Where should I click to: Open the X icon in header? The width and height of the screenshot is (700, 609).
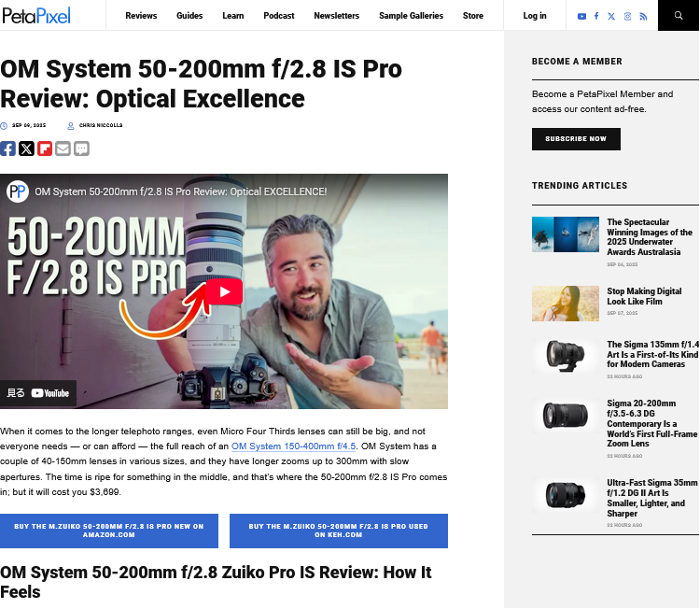(611, 17)
